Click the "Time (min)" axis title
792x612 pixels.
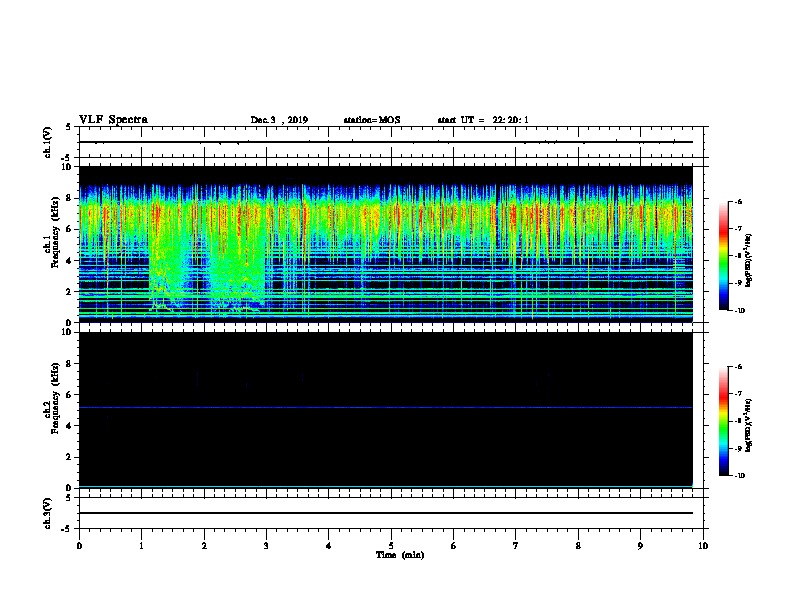tap(400, 555)
